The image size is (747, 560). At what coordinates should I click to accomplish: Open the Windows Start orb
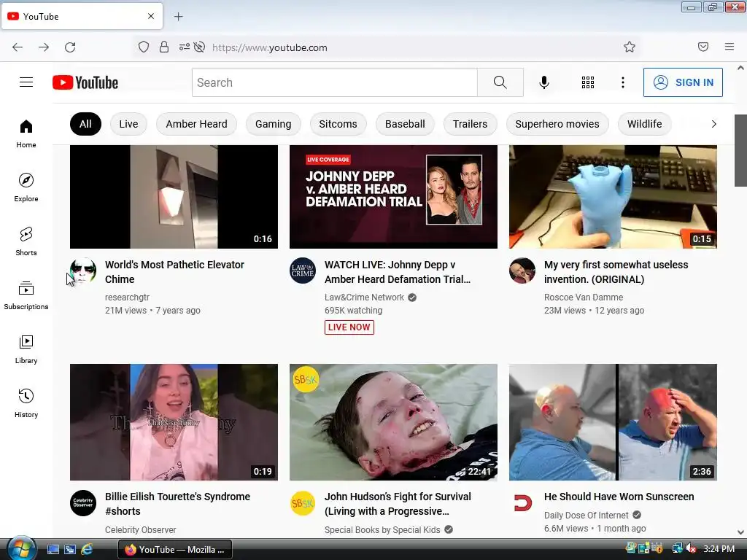20,548
